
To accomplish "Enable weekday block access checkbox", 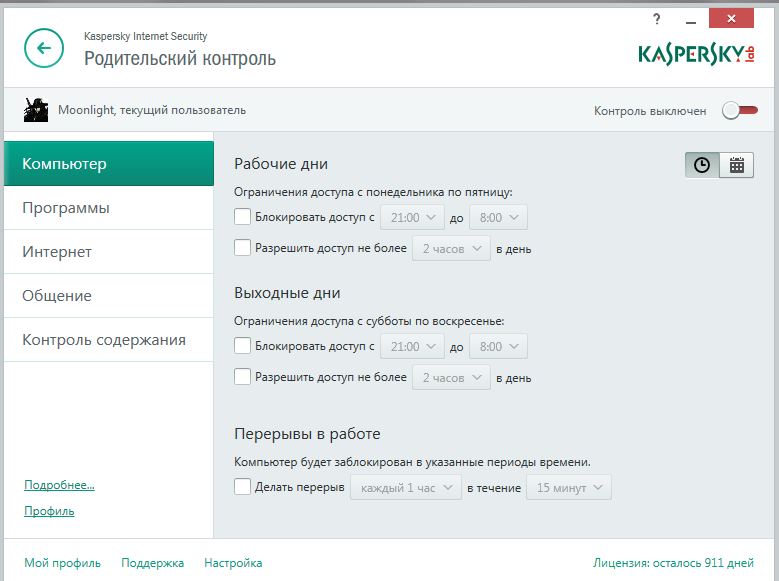I will click(x=242, y=216).
